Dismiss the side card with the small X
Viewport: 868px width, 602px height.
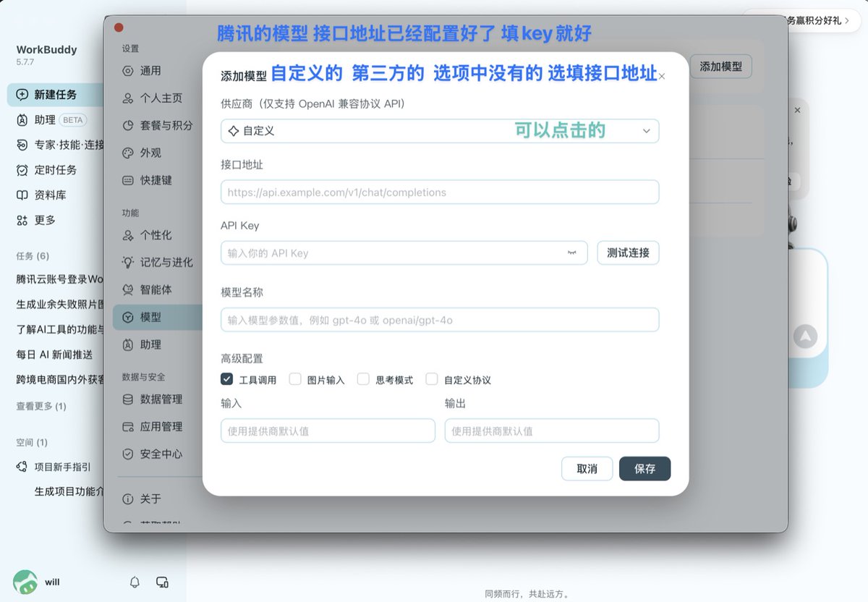click(797, 110)
